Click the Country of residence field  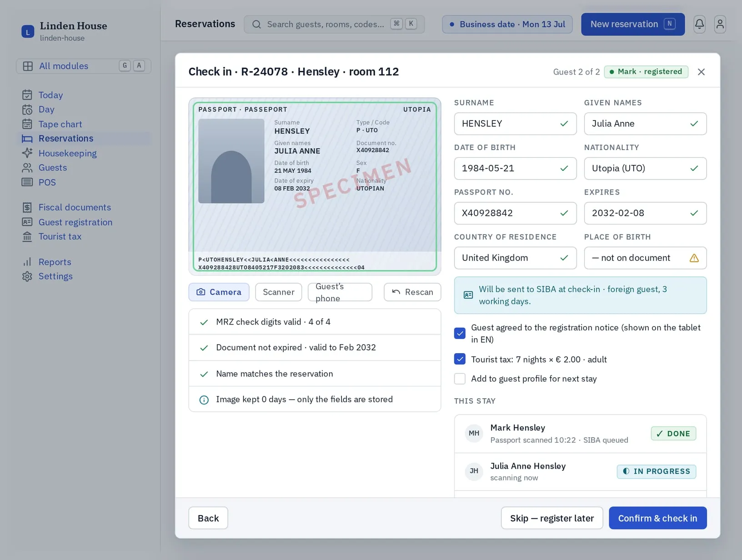click(515, 258)
